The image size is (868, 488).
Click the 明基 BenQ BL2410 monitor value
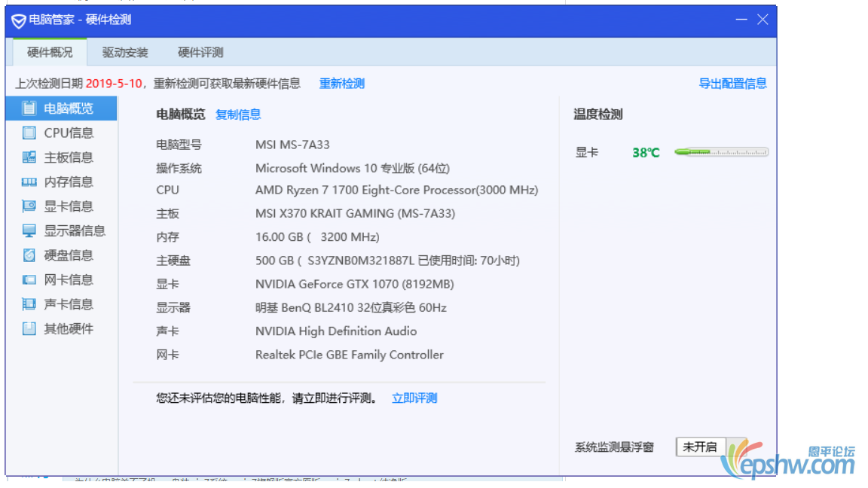coord(351,307)
